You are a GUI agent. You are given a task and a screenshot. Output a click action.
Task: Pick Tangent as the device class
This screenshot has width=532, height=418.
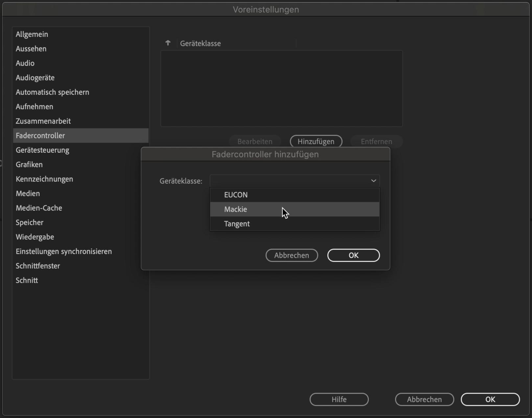(237, 224)
